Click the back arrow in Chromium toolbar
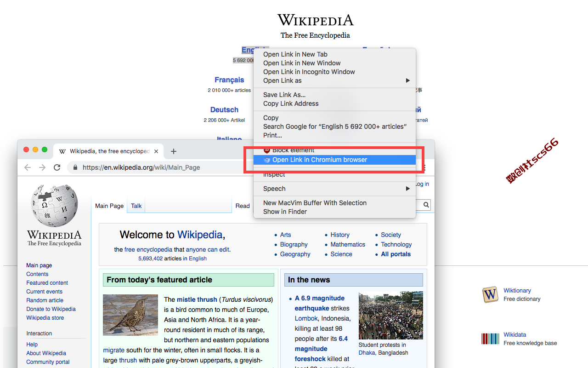 click(x=28, y=167)
